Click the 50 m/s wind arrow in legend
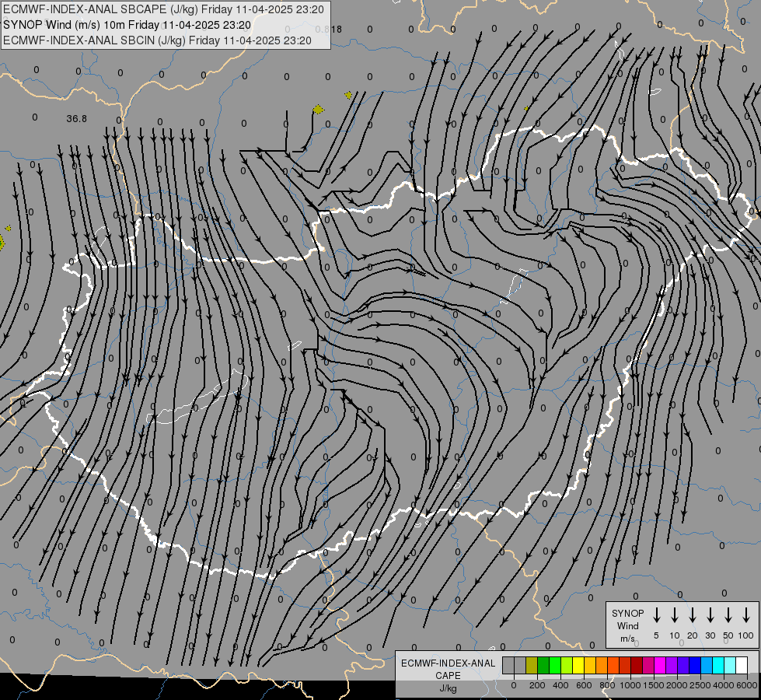The width and height of the screenshot is (761, 700). pyautogui.click(x=728, y=615)
